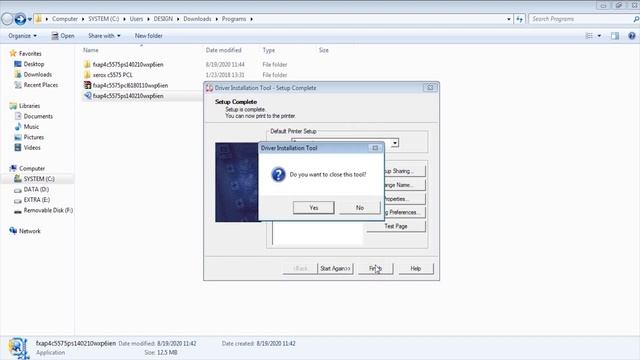The height and width of the screenshot is (360, 640).
Task: Navigate to Users in the breadcrumb
Action: (136, 19)
